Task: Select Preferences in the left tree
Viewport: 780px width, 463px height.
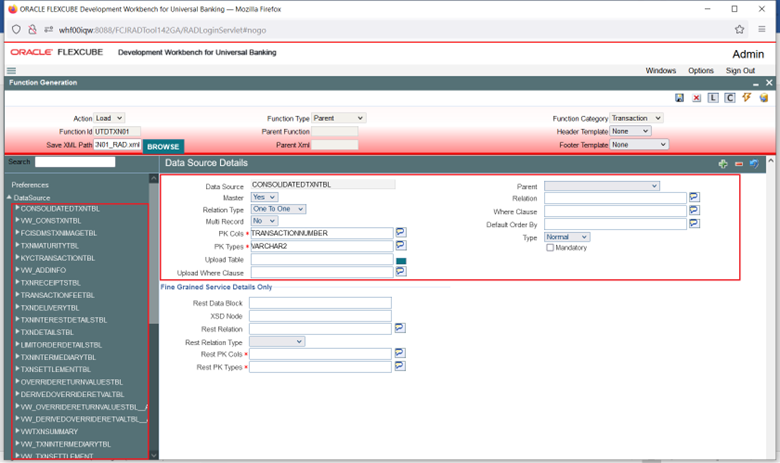Action: tap(30, 185)
